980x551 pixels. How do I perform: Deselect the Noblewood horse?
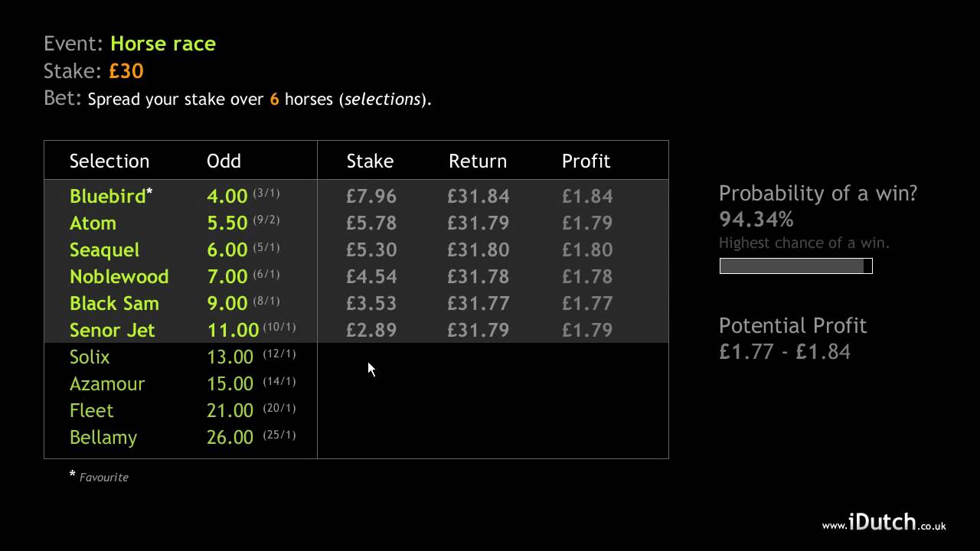pyautogui.click(x=119, y=276)
